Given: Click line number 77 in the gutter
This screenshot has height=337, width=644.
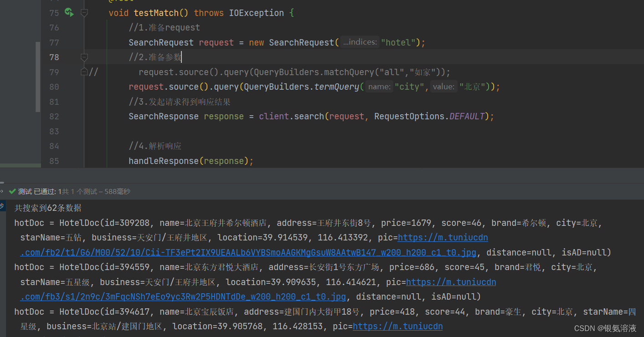Looking at the screenshot, I should point(54,43).
